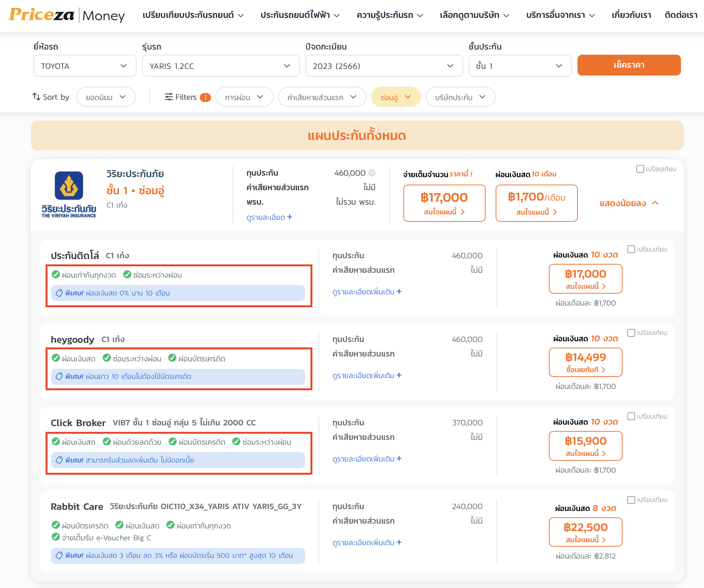Open the ซ่อมอู่ filter dropdown
This screenshot has height=588, width=704.
396,97
